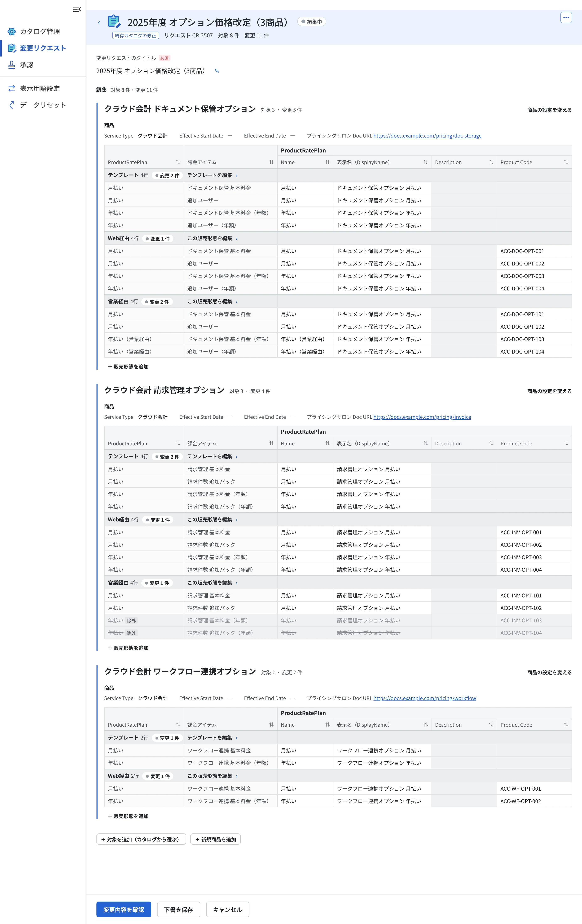
Task: Collapse the sidebar with the menu icon
Action: pyautogui.click(x=77, y=9)
